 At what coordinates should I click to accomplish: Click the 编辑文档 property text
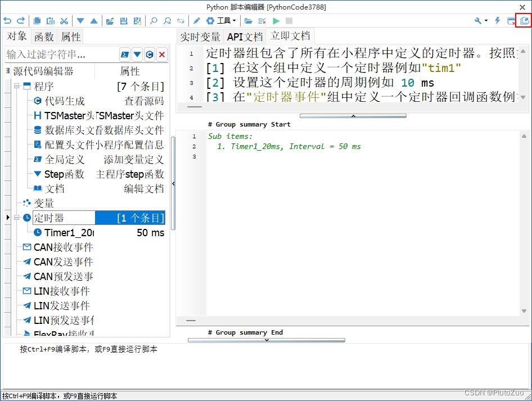tap(144, 188)
